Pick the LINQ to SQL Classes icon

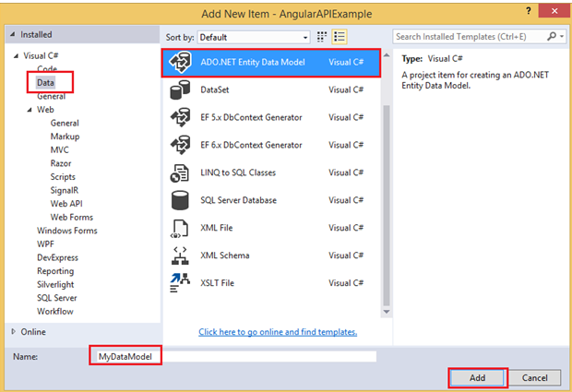(x=180, y=172)
